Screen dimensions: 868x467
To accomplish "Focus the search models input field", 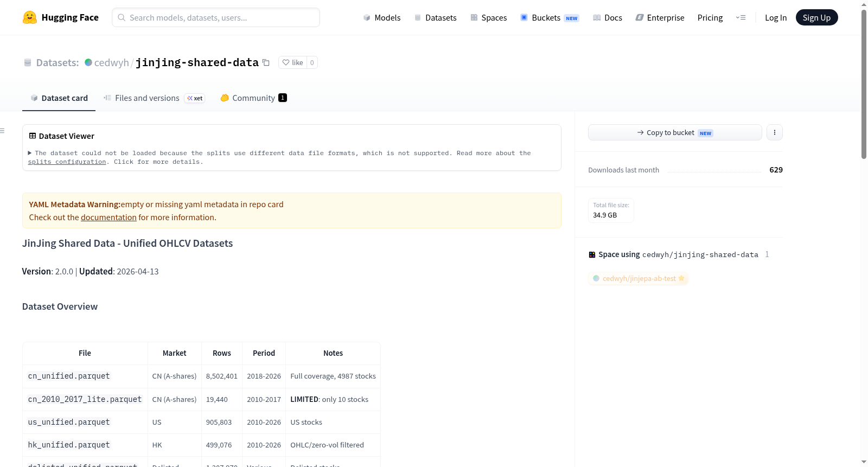I will (216, 17).
